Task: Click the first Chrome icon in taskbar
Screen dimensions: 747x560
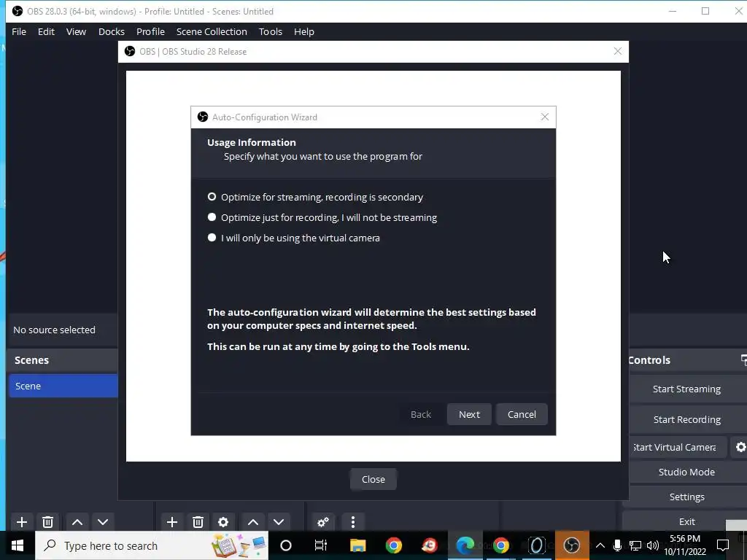Action: point(393,545)
